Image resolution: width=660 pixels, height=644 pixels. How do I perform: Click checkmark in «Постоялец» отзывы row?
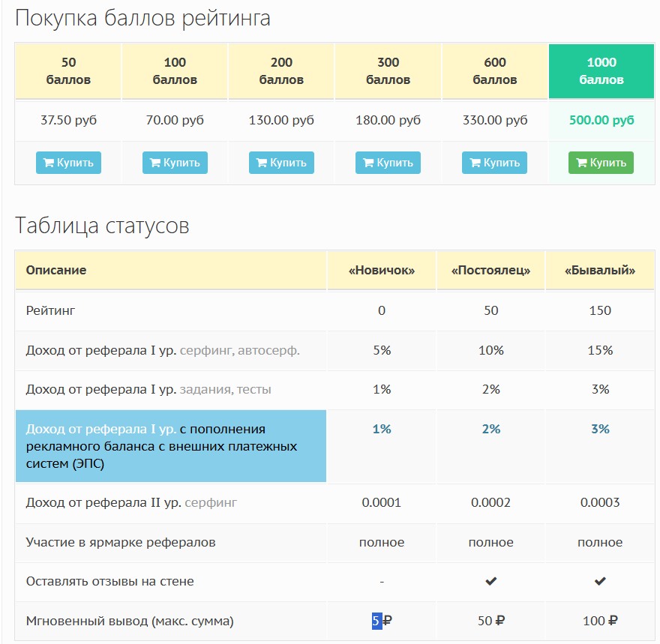(491, 582)
